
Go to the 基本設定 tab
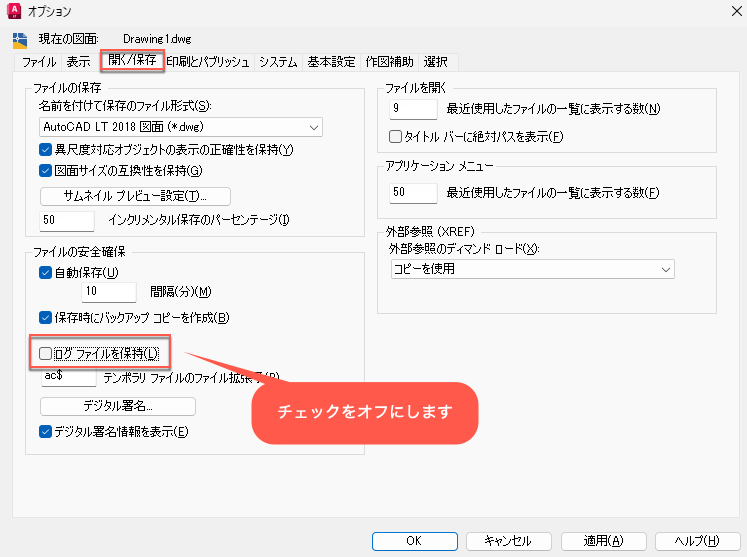[x=331, y=62]
